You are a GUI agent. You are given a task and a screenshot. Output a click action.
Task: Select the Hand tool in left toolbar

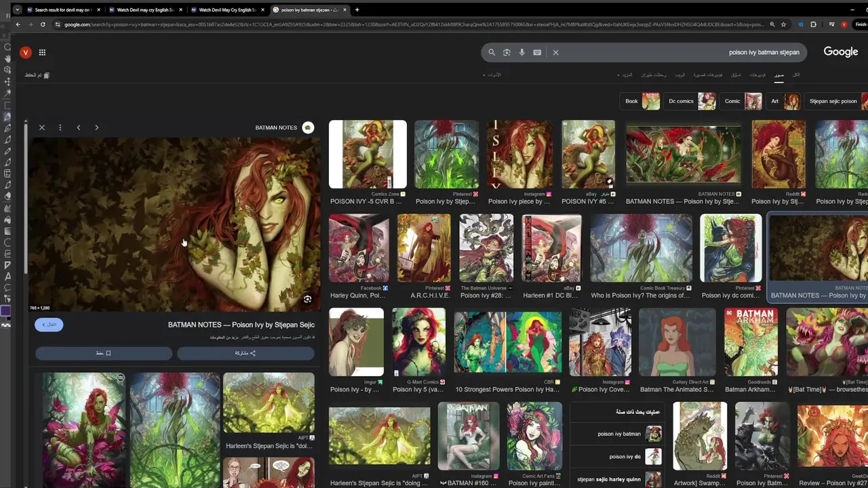tap(7, 58)
